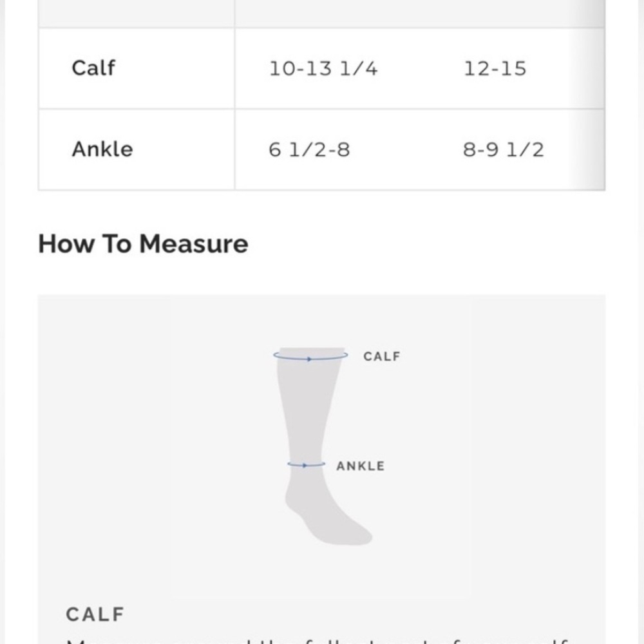Click the calf measuring instructions text
The width and height of the screenshot is (644, 644).
click(x=317, y=641)
